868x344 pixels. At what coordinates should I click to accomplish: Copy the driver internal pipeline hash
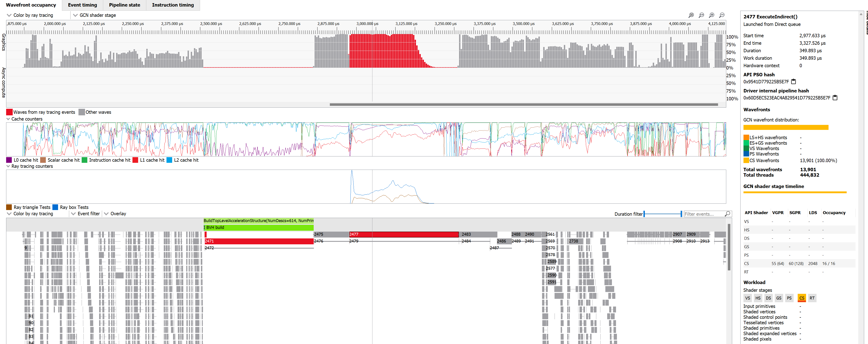[x=835, y=98]
